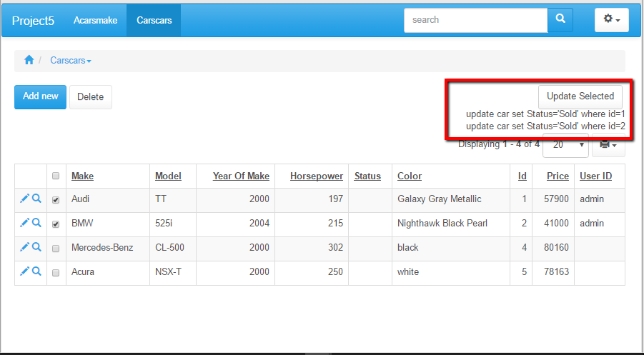Uncheck the Audi row checkbox

pos(56,200)
